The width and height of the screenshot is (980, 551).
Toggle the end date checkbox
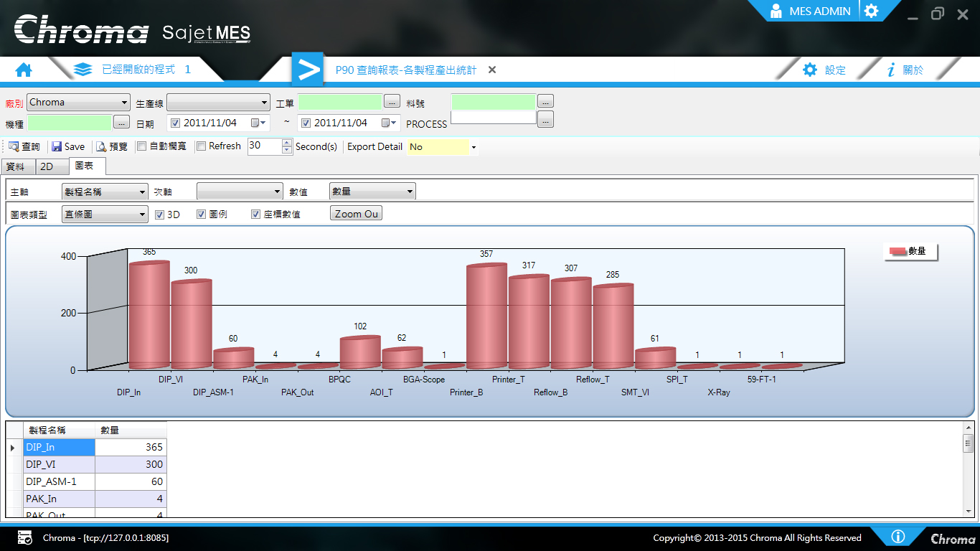[306, 123]
